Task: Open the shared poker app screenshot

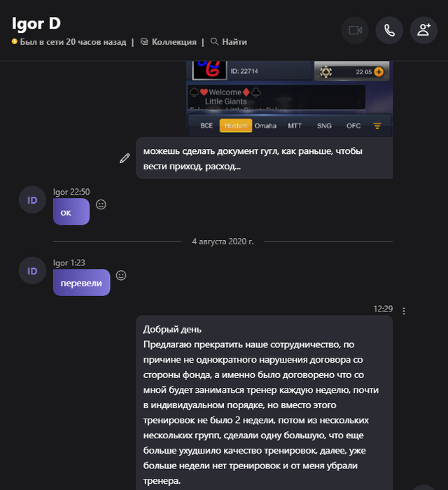Action: tap(290, 99)
